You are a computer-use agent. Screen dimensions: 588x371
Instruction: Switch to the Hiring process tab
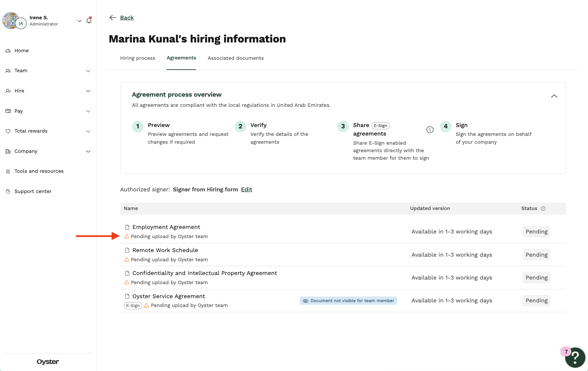(x=138, y=58)
